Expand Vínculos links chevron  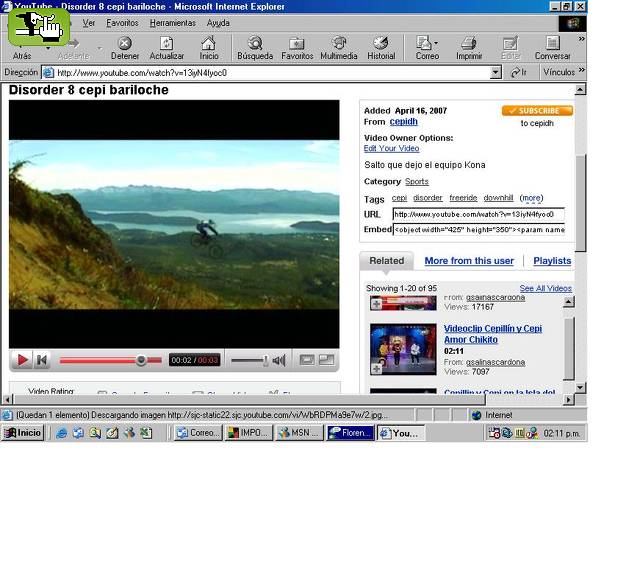(582, 70)
